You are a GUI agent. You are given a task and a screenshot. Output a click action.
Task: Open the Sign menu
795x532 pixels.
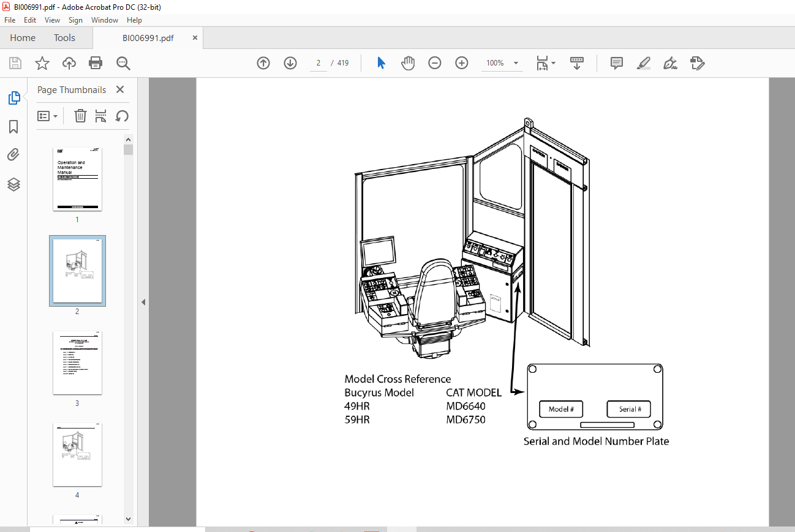point(75,20)
